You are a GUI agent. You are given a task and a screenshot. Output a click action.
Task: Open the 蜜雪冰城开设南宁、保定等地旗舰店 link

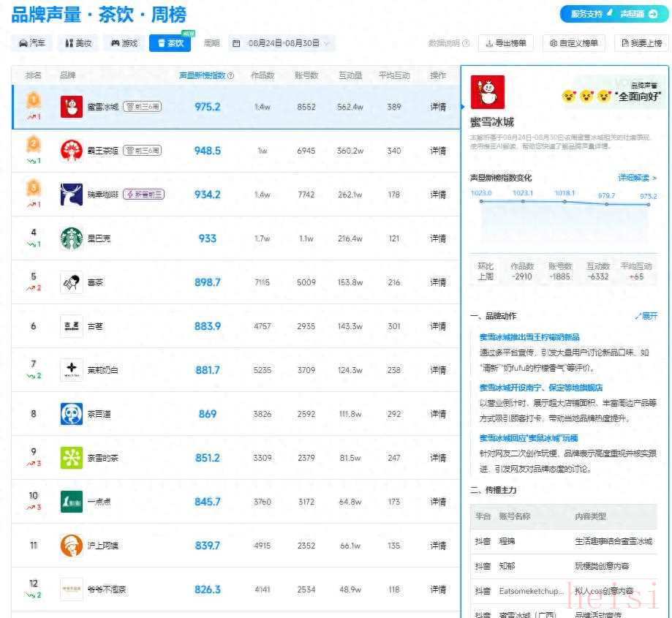coord(541,388)
